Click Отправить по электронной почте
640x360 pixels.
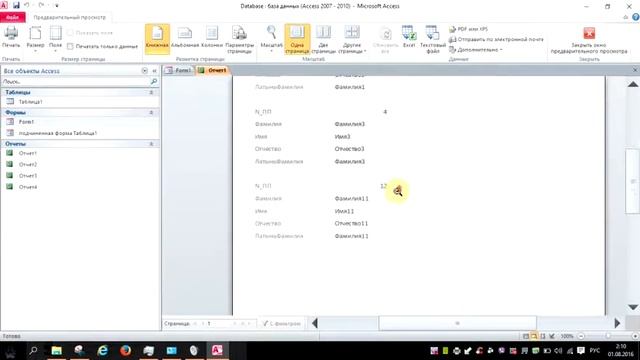(496, 40)
